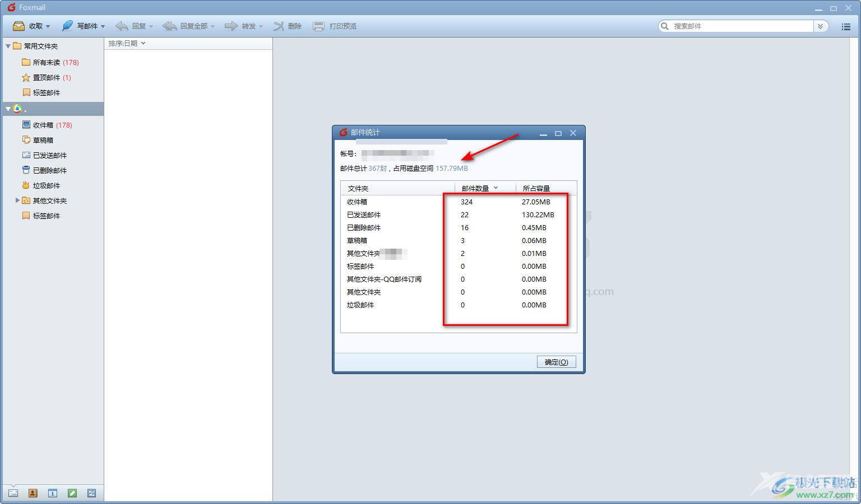
Task: Select the 其他文件夹-QQ邮件订阅 row
Action: (458, 279)
